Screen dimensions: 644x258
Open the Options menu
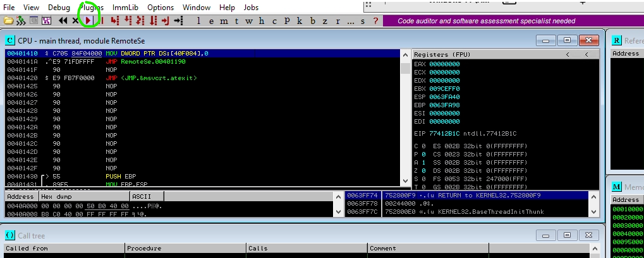click(160, 8)
